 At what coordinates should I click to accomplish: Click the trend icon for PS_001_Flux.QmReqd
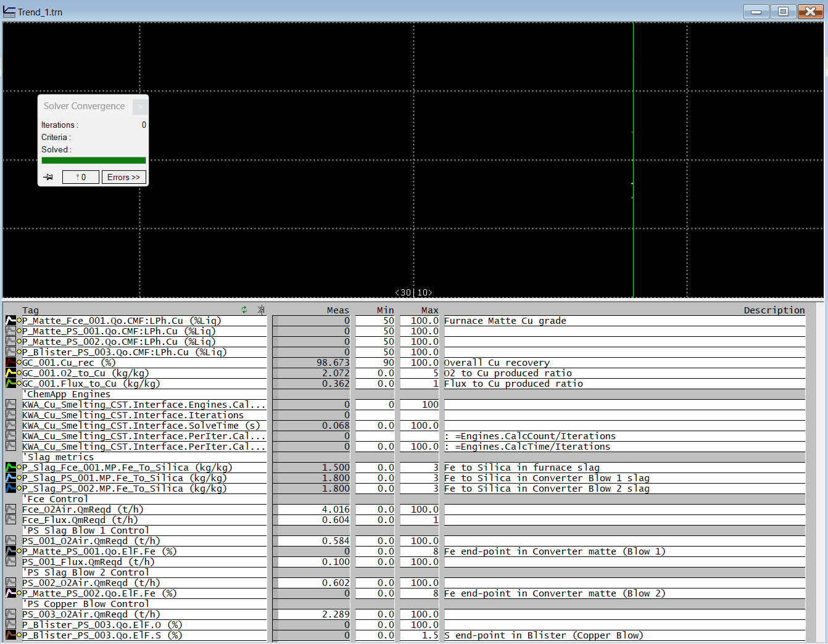click(10, 562)
